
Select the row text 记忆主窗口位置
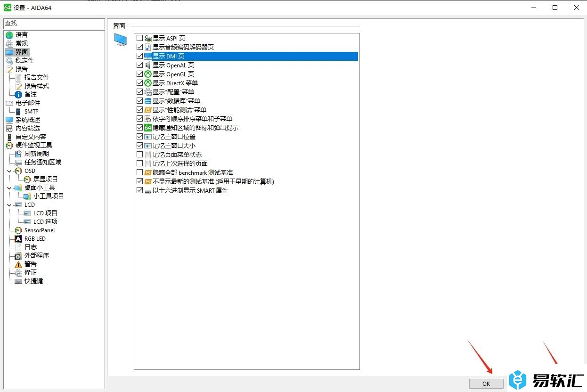click(x=174, y=137)
